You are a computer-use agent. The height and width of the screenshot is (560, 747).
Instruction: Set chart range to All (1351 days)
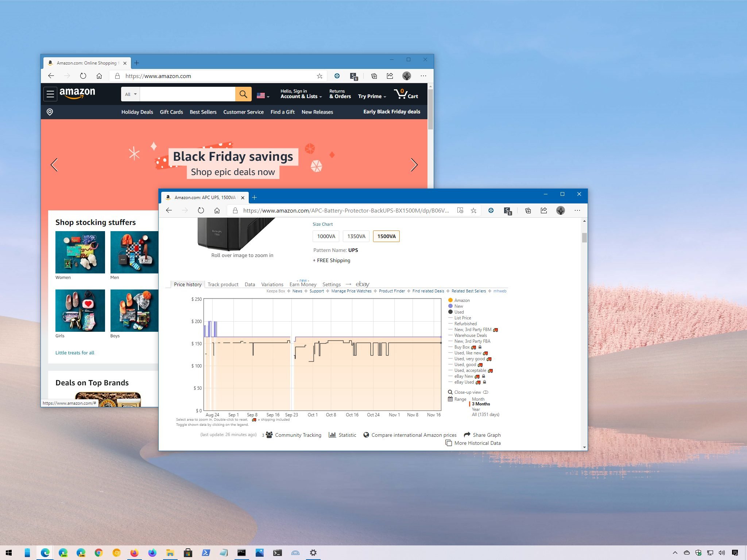point(485,415)
